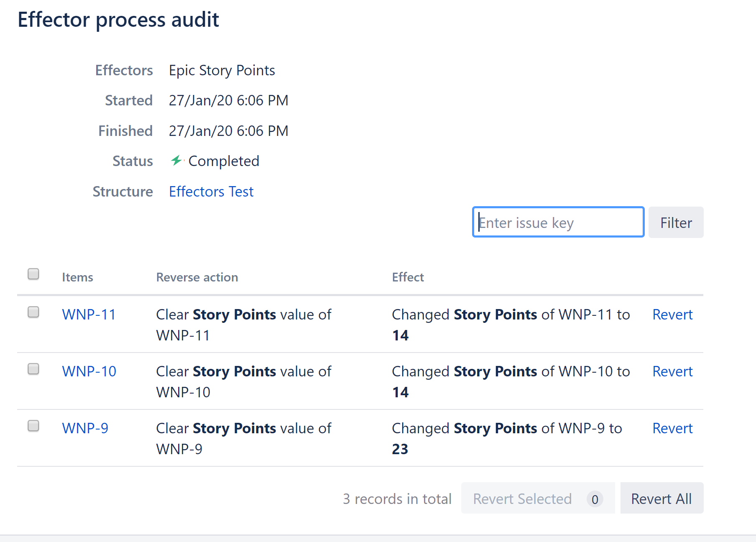Check the WNP-11 row checkbox
Screen dimensions: 756x542
pos(33,312)
